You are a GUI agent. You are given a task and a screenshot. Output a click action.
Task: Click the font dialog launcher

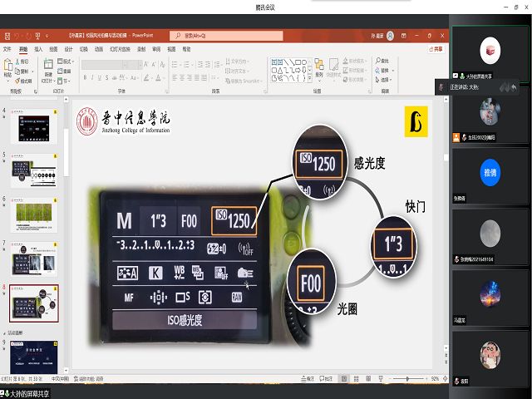166,91
